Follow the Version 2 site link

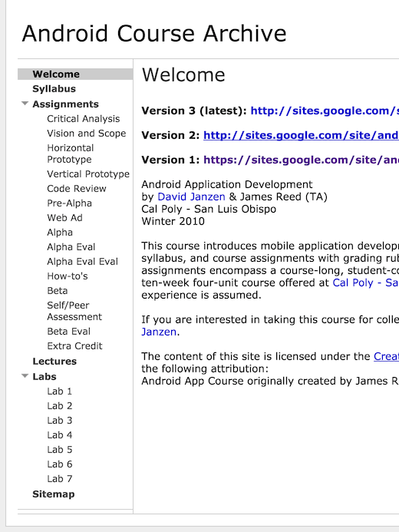click(301, 135)
